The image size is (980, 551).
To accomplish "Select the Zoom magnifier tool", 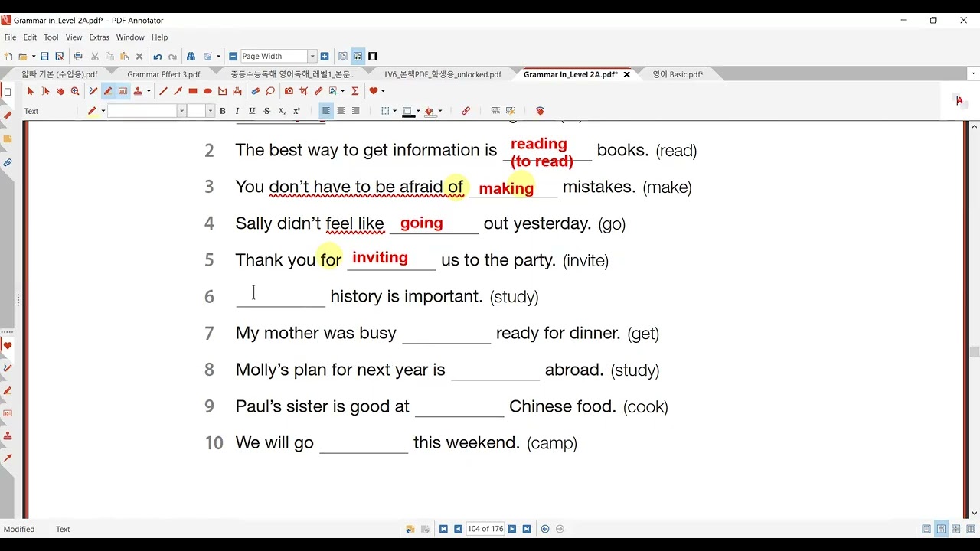I will point(75,91).
